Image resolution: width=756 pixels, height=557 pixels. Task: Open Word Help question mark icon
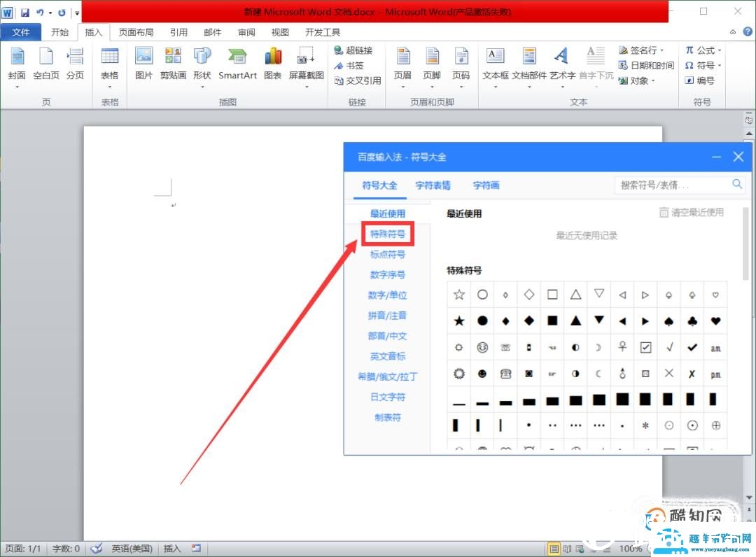click(748, 31)
